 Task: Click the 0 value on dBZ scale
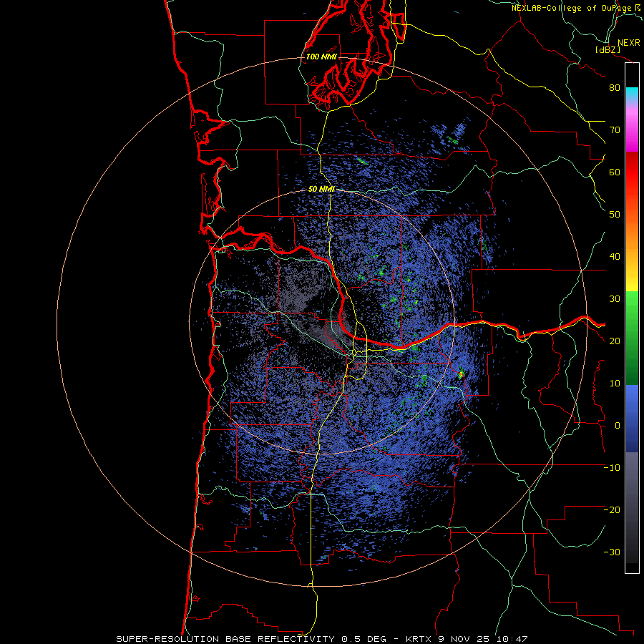[x=618, y=426]
